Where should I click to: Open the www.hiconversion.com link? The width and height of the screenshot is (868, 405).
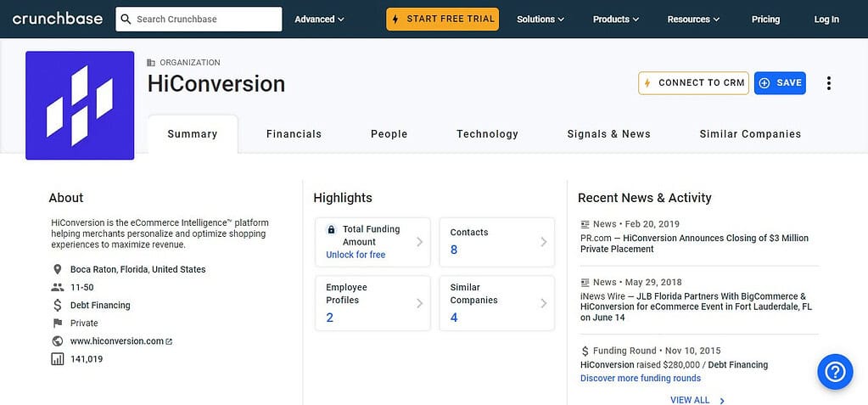click(x=117, y=341)
